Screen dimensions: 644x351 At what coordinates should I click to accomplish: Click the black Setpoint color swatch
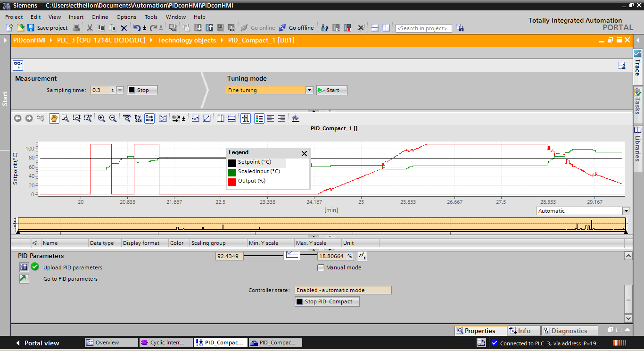coord(232,163)
